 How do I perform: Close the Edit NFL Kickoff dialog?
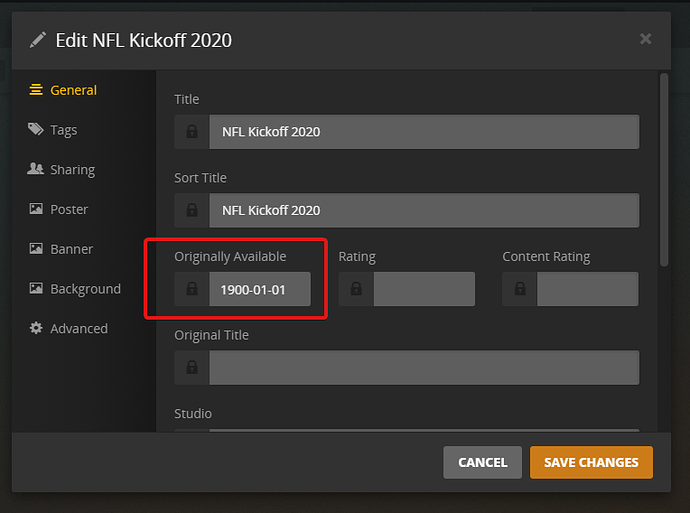point(645,39)
